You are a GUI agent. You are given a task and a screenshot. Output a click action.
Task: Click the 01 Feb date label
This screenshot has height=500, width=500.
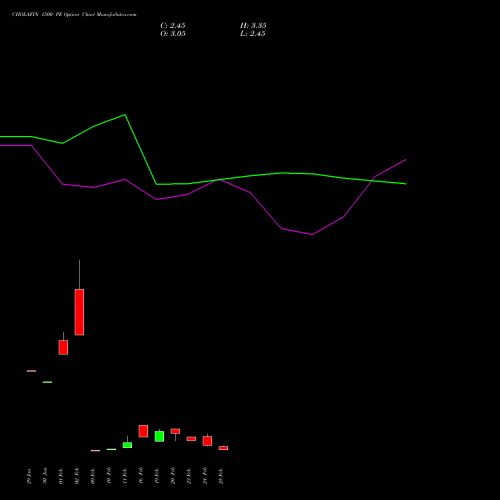[x=61, y=476]
